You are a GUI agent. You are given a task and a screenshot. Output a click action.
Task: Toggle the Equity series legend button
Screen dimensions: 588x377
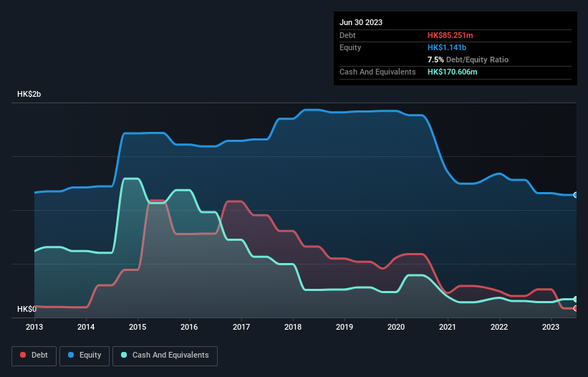(x=85, y=355)
